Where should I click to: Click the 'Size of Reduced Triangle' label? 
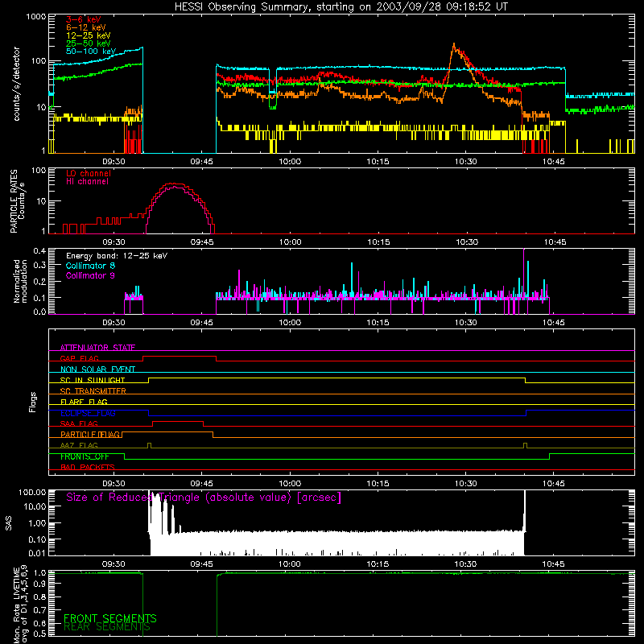point(204,497)
